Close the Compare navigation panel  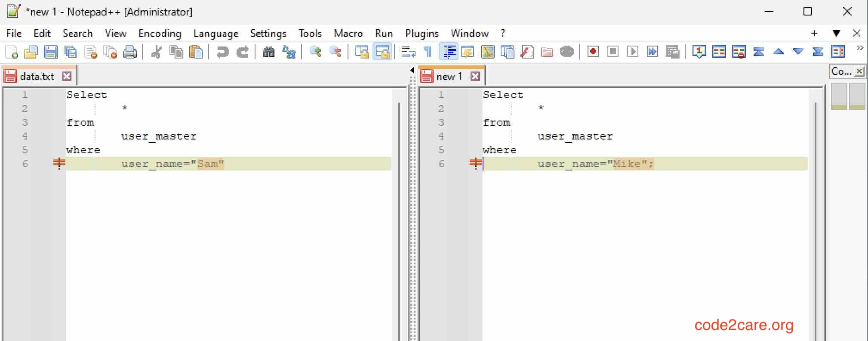859,71
